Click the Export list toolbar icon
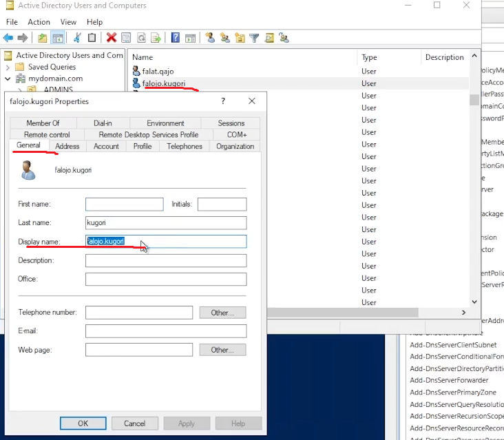The height and width of the screenshot is (440, 504). click(x=156, y=38)
